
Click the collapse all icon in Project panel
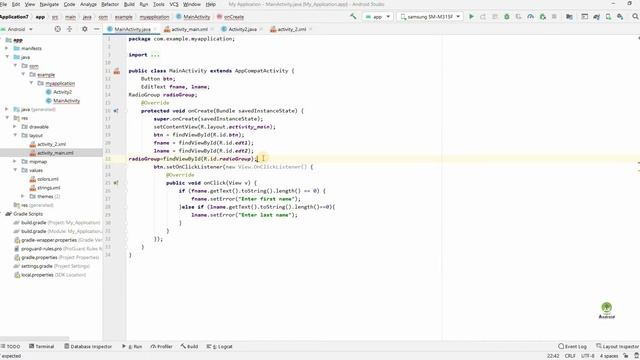69,29
